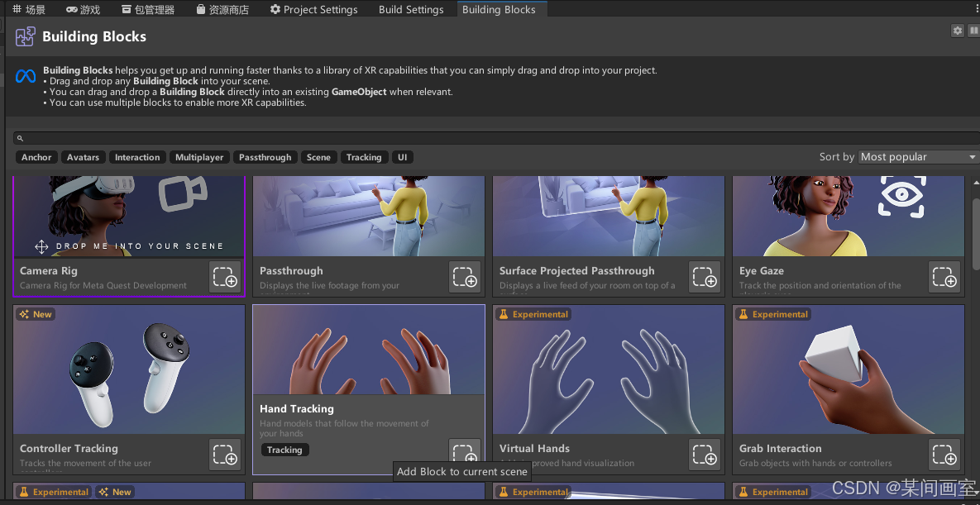Filter blocks by Passthrough tag
This screenshot has height=505, width=980.
tap(265, 158)
